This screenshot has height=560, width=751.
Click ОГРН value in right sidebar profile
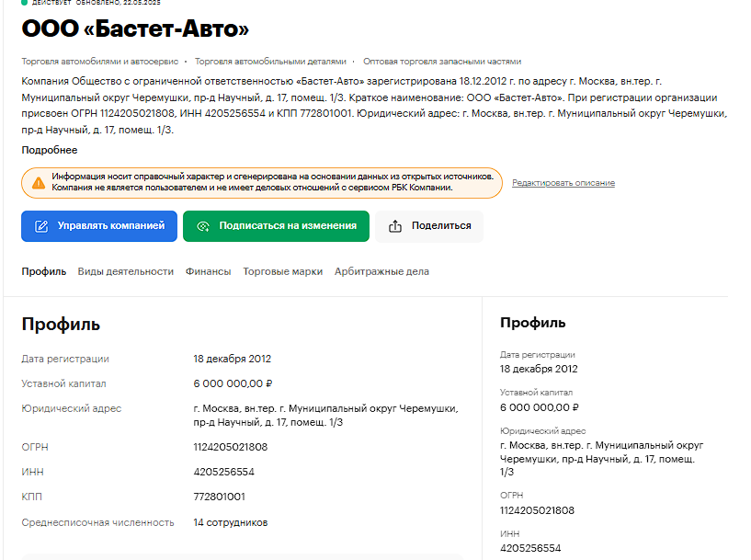pos(537,510)
